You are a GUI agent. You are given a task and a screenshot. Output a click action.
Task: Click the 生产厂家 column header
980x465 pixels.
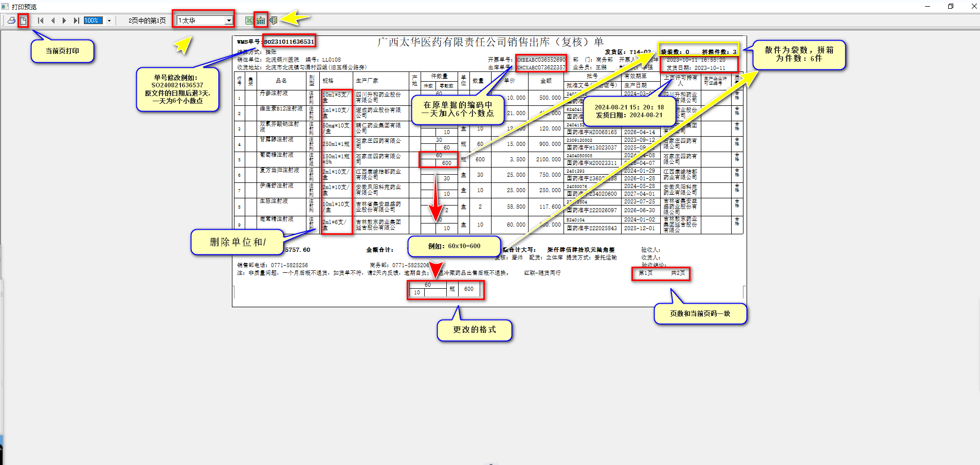367,81
